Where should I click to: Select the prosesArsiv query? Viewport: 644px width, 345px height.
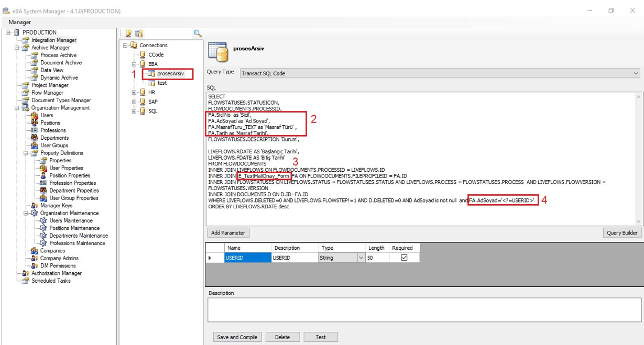170,74
